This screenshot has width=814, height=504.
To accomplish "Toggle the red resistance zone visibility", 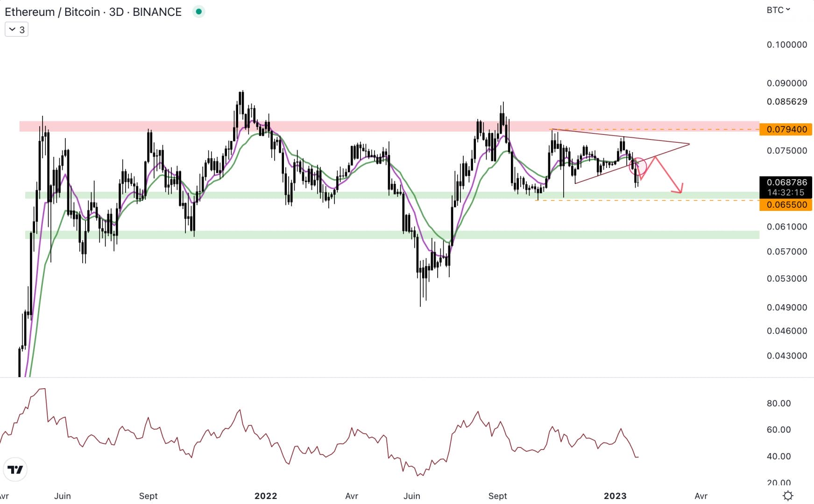I will [x=327, y=126].
